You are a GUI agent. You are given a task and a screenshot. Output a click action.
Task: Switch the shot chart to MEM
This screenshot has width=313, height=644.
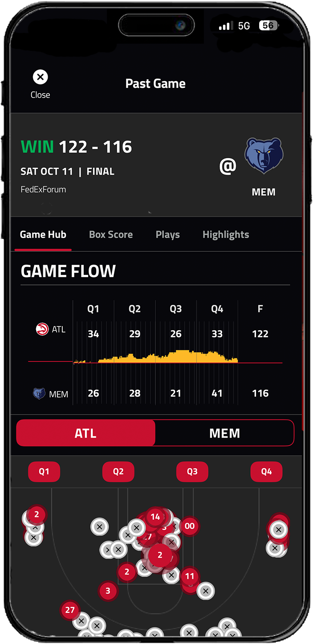225,433
